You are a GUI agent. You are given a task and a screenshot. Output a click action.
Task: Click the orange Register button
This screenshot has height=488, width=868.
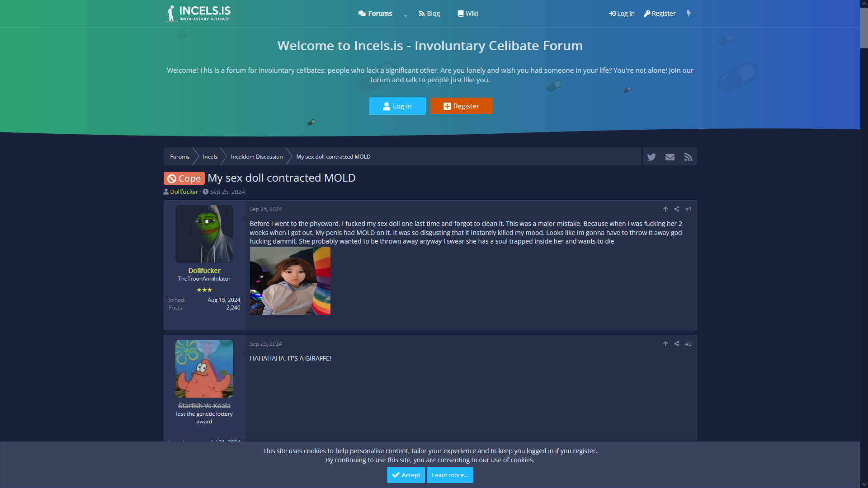coord(461,106)
